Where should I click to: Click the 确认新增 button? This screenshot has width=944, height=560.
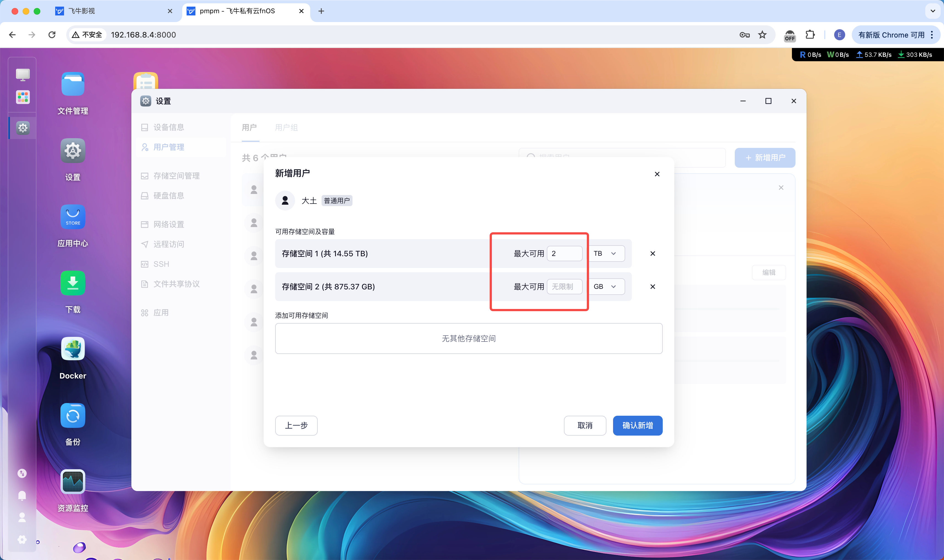(637, 426)
